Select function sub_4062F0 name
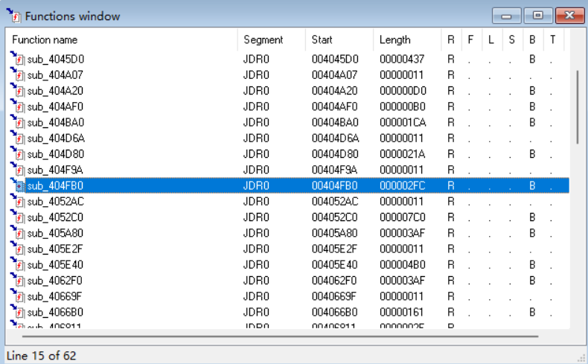This screenshot has width=588, height=364. pos(55,281)
